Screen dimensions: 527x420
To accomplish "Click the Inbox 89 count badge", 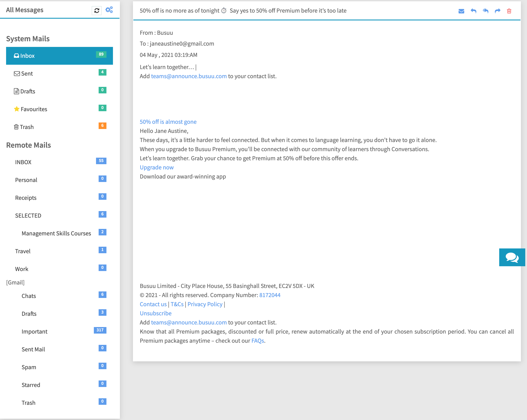I will [101, 54].
